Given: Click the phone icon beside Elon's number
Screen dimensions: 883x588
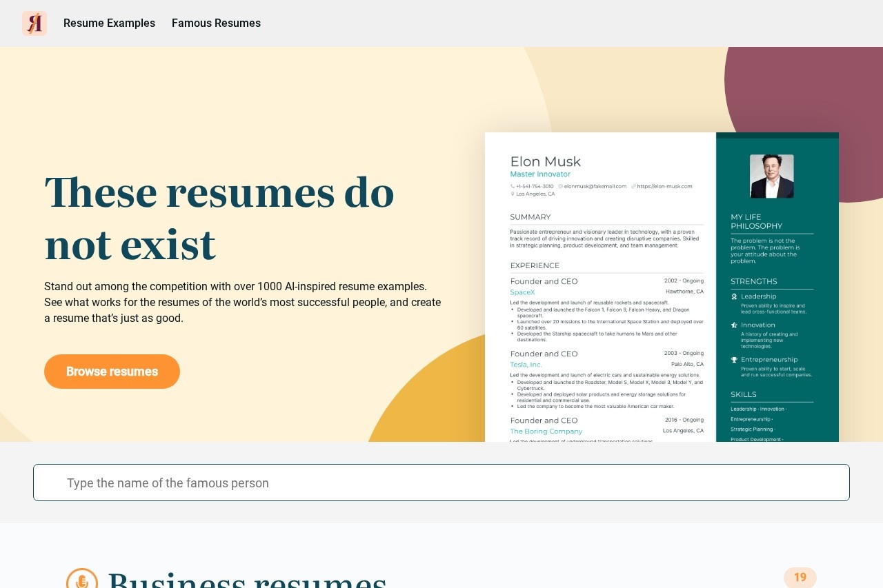Looking at the screenshot, I should [512, 186].
